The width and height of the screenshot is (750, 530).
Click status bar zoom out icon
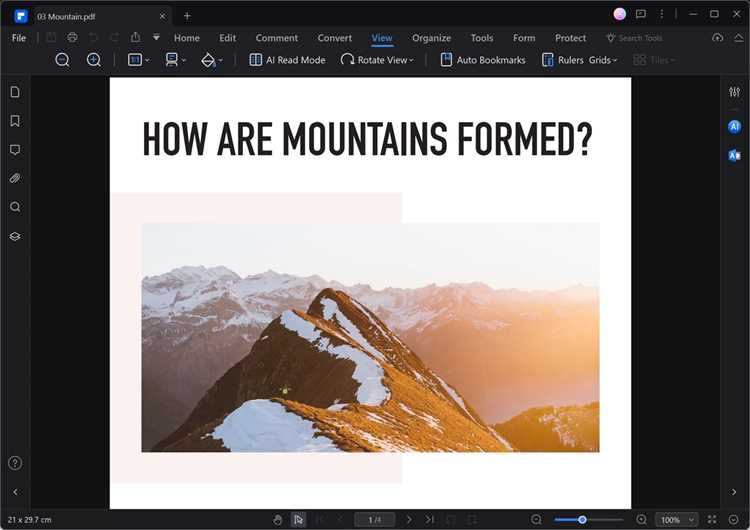tap(536, 519)
